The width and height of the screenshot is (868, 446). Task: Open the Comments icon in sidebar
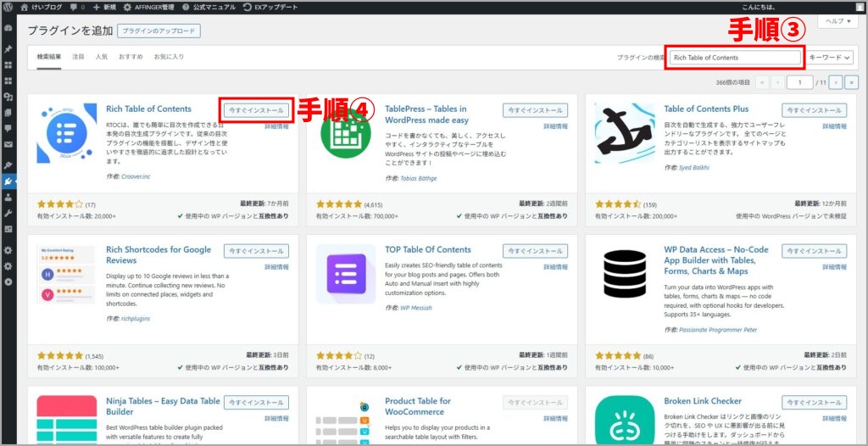8,128
